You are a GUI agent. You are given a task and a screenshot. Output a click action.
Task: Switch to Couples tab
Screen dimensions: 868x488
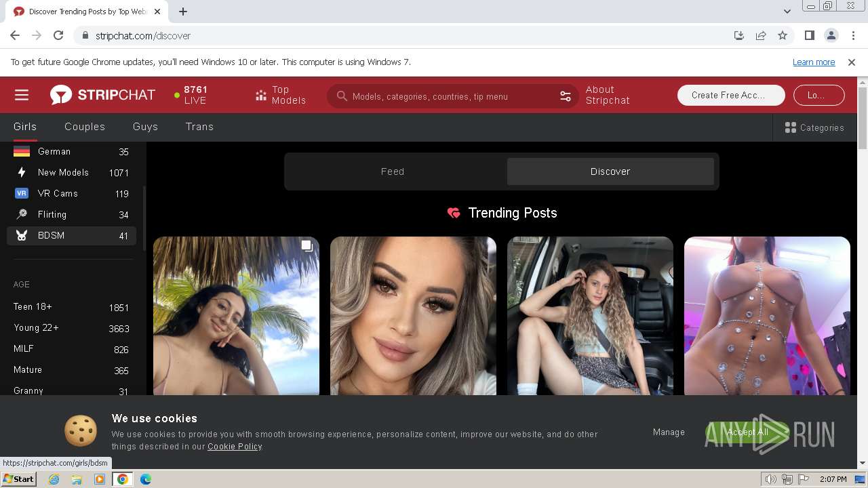(x=85, y=127)
